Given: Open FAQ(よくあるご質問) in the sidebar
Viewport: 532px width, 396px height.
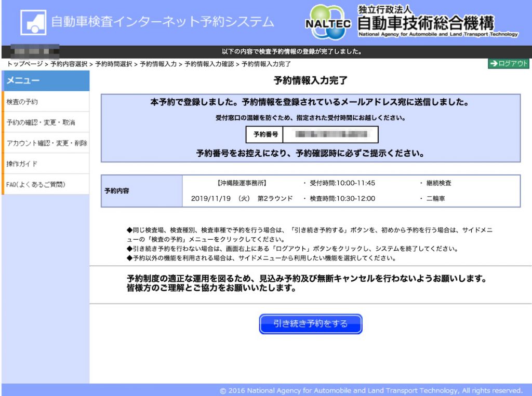Looking at the screenshot, I should (x=36, y=185).
